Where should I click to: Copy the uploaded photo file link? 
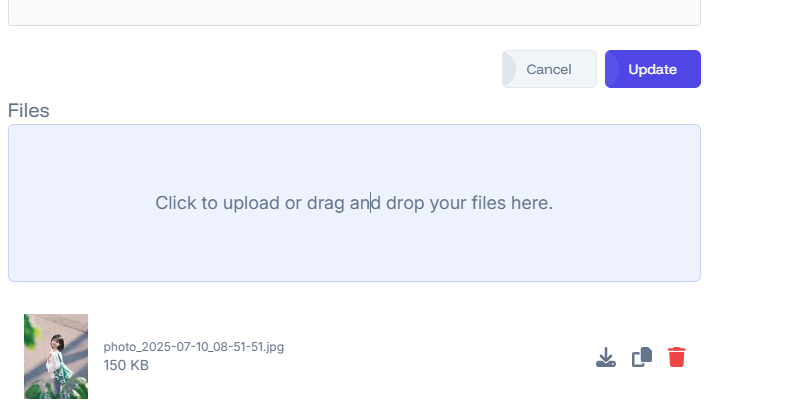[642, 357]
